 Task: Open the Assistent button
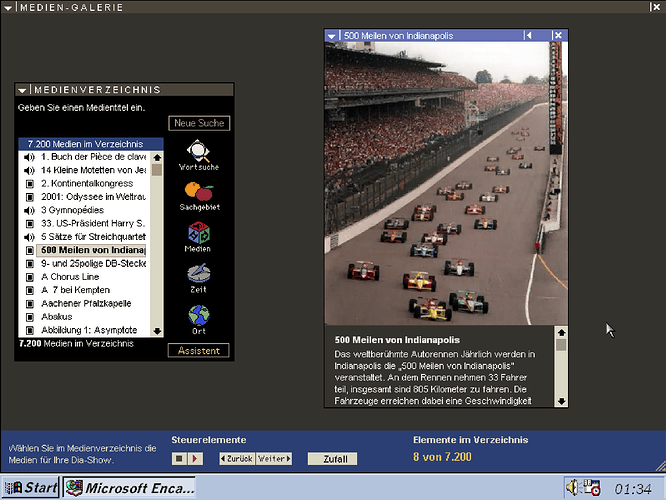tap(198, 350)
